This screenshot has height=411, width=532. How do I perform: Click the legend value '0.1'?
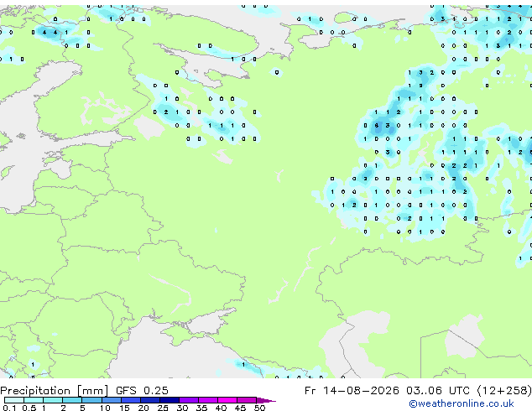pos(9,408)
